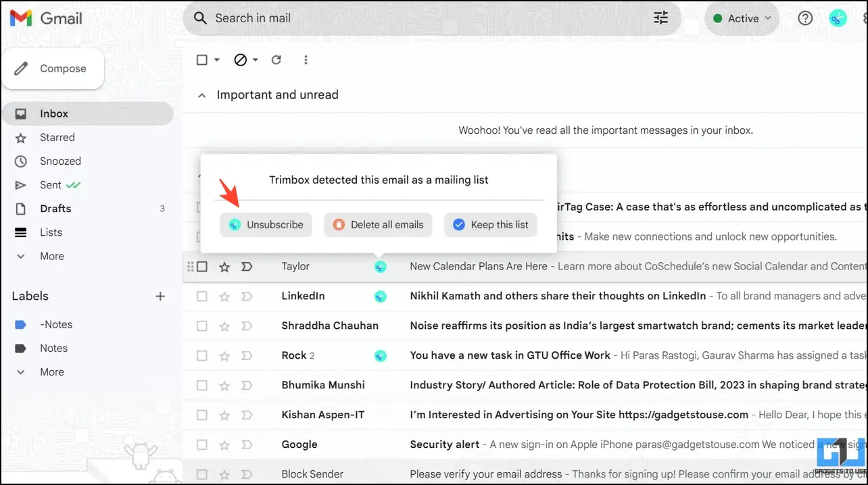Mark Taylor email as important
868x485 pixels.
(247, 267)
